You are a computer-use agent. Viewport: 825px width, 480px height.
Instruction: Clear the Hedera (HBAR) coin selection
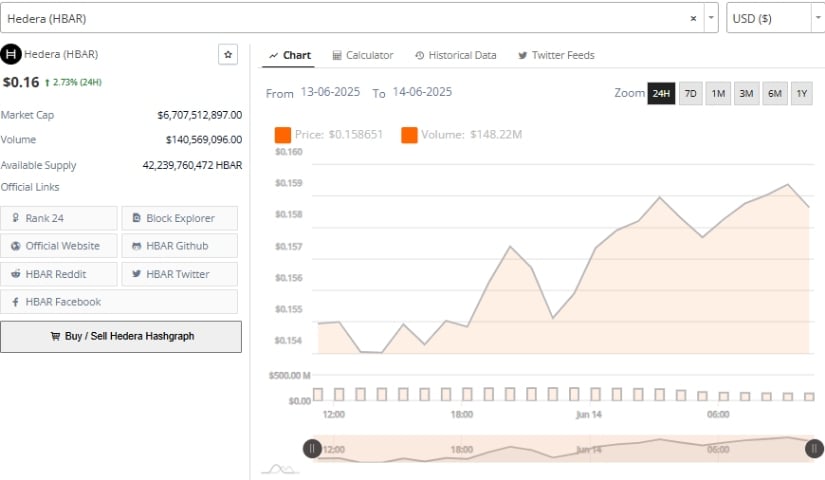[x=693, y=18]
